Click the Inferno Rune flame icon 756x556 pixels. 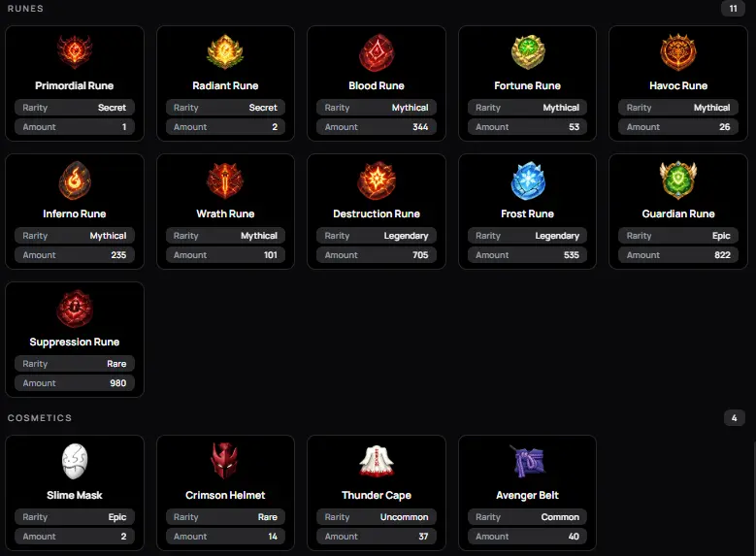click(x=75, y=180)
